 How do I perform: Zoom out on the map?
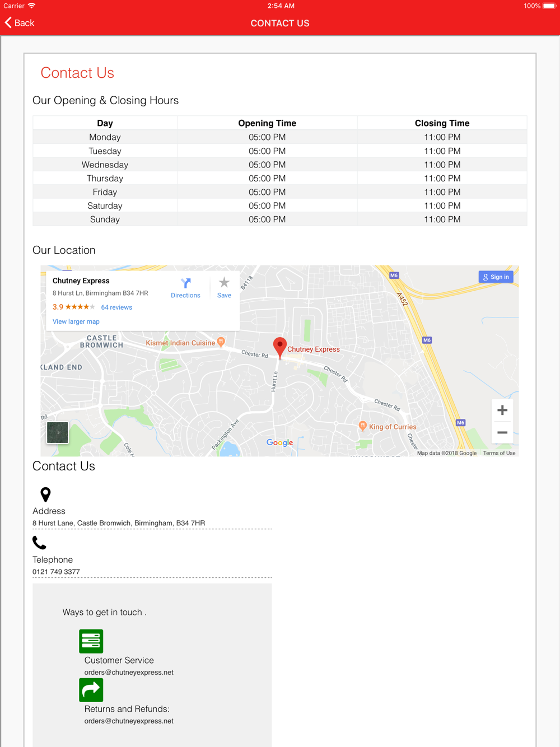(x=502, y=432)
